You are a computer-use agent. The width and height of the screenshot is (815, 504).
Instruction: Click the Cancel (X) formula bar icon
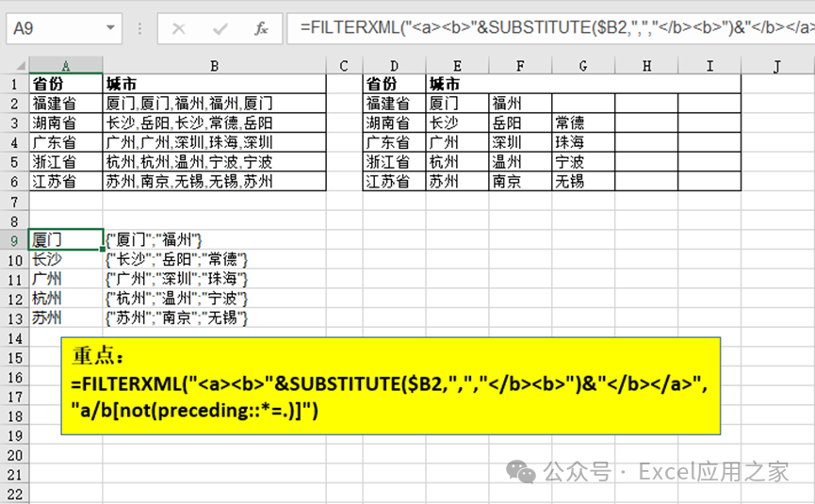pos(178,28)
